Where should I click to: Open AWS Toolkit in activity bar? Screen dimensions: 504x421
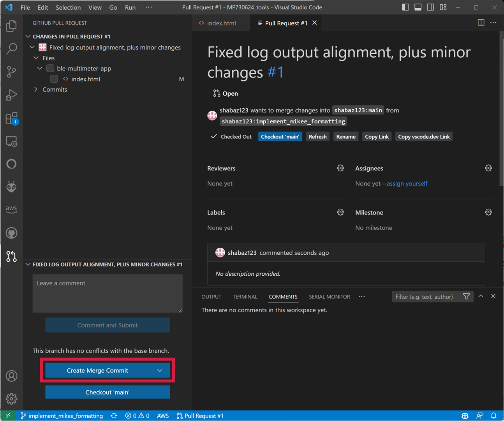click(12, 209)
